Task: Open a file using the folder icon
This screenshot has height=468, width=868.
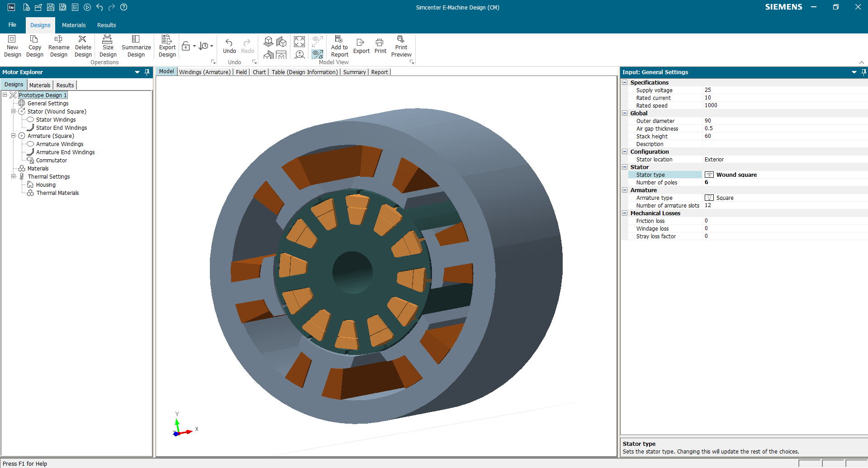Action: click(x=38, y=7)
